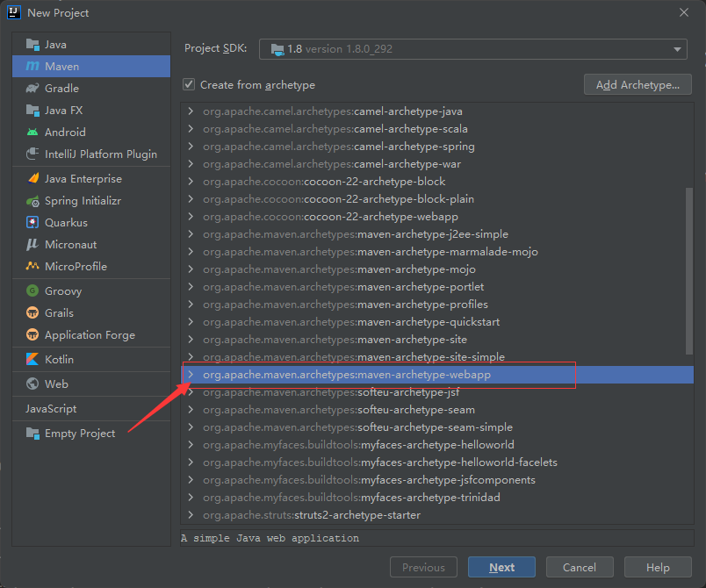
Task: Select myfaces-archetype-trinidad archetype
Action: pos(436,497)
